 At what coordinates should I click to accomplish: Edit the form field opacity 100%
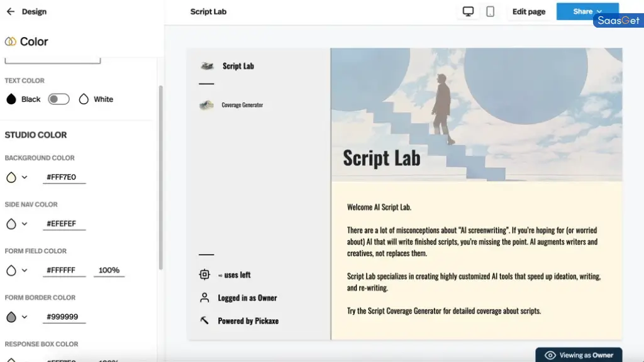point(109,270)
